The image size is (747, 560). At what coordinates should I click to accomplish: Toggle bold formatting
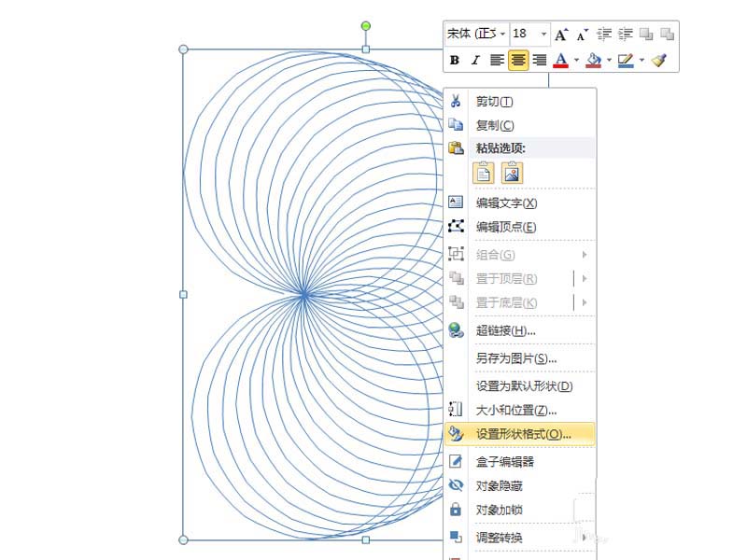[453, 61]
